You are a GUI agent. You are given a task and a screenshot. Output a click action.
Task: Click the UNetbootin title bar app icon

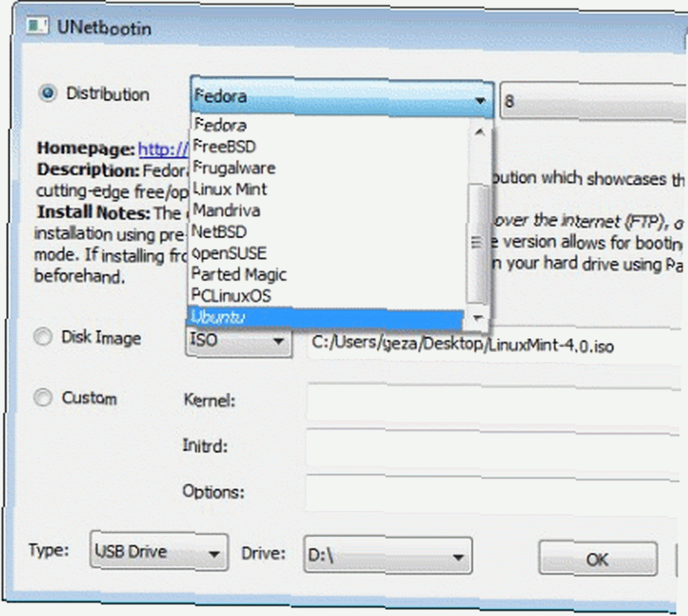point(37,25)
